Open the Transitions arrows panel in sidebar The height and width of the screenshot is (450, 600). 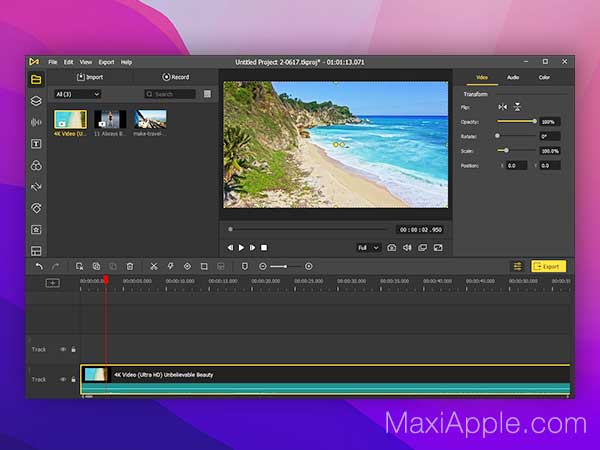36,187
